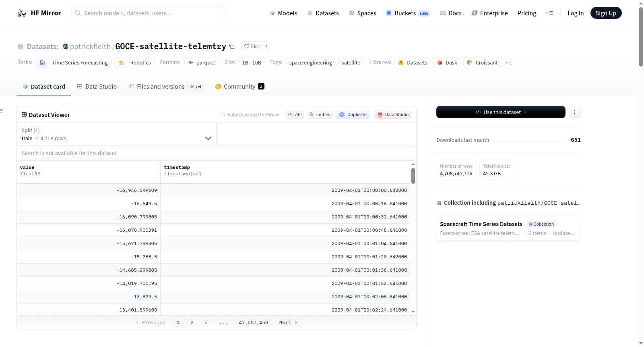
Task: Switch to the Dataset card tab
Action: 44,87
